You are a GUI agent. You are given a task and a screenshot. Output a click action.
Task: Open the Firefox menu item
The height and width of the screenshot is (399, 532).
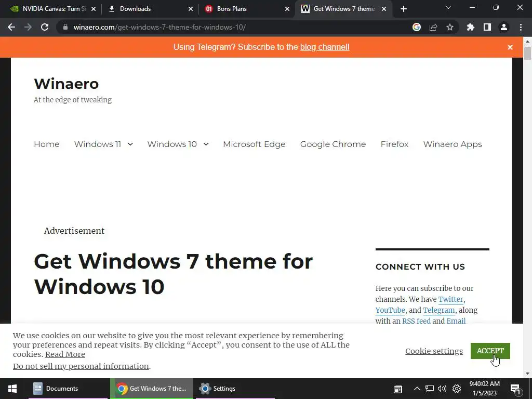pyautogui.click(x=394, y=144)
